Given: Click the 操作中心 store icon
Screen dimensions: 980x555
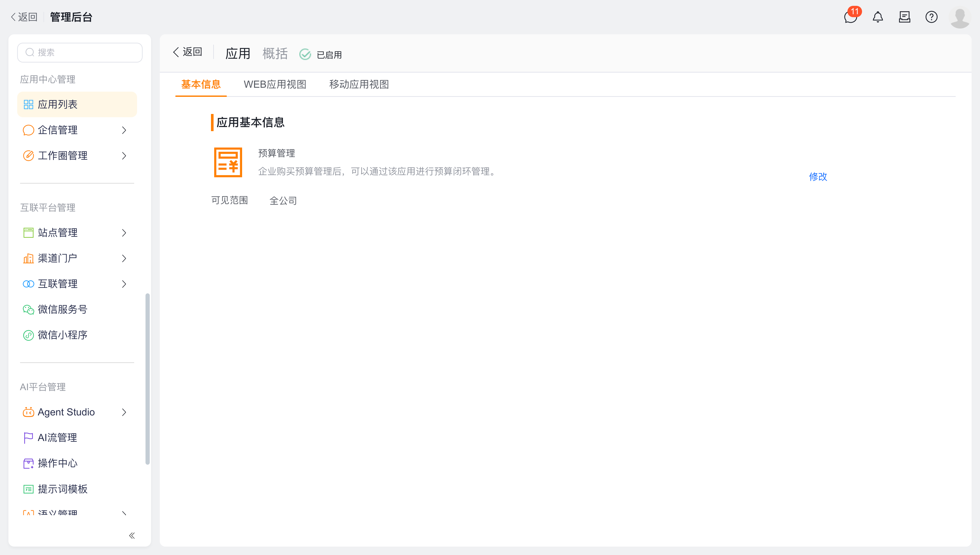Looking at the screenshot, I should (28, 463).
